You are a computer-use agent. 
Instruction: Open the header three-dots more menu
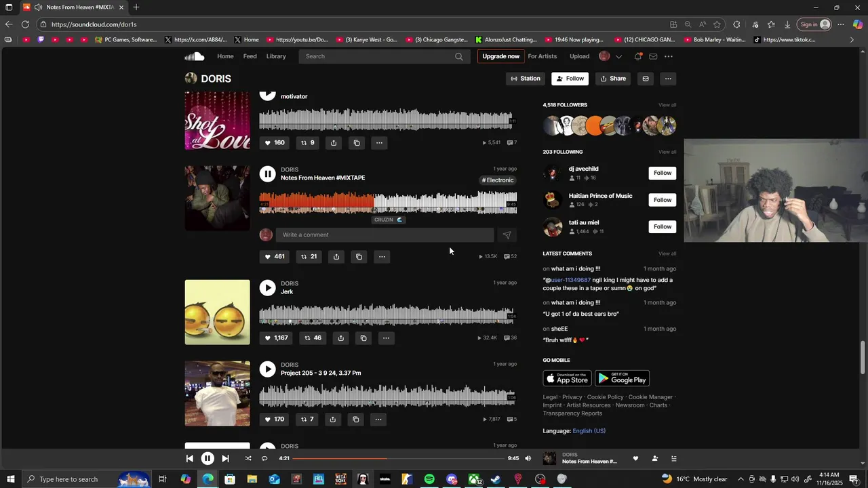pyautogui.click(x=669, y=56)
